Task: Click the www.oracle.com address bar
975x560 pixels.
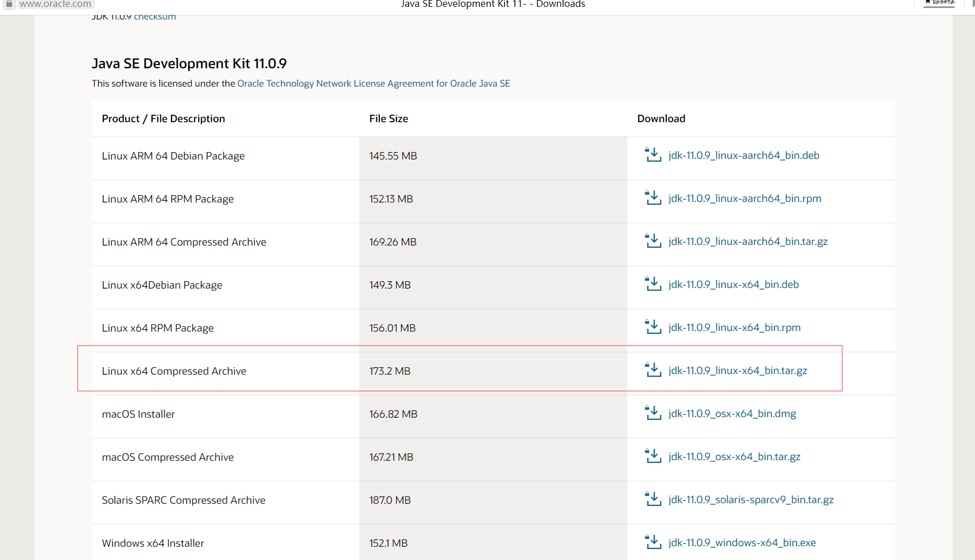Action: coord(55,4)
